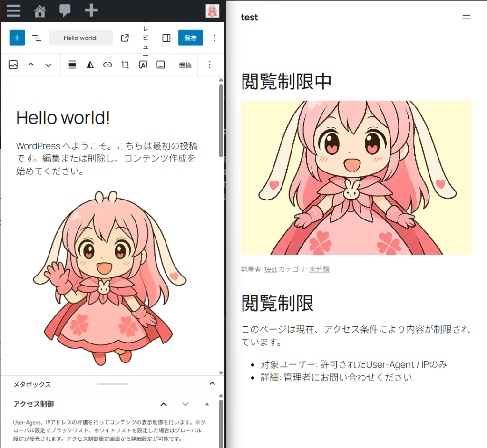Open the editor options three-dot menu
487x448 pixels.
tap(214, 38)
